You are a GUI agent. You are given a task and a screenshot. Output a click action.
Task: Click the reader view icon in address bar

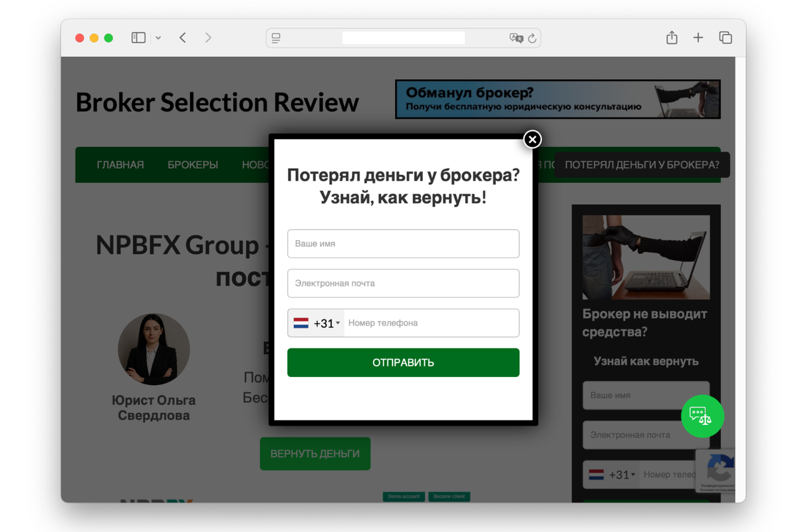(x=276, y=38)
